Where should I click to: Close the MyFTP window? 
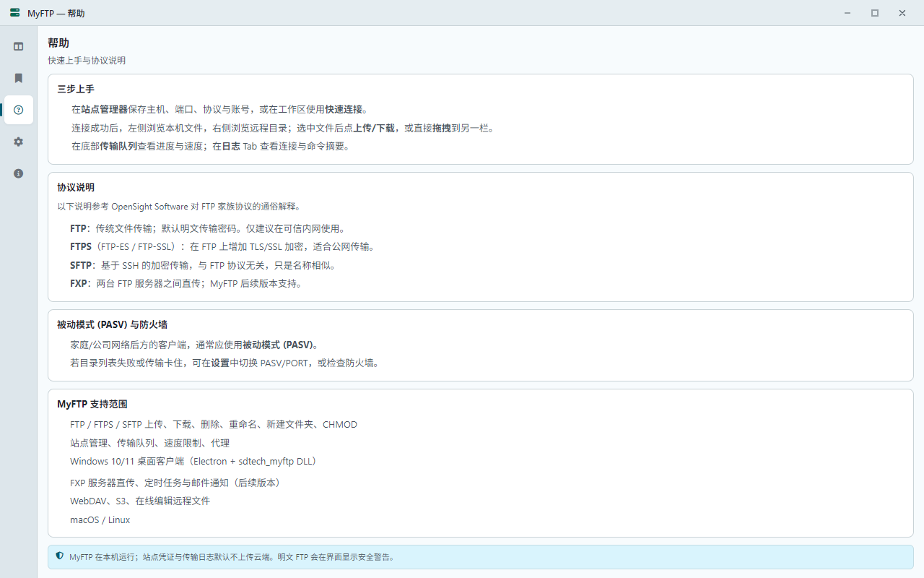(x=902, y=13)
